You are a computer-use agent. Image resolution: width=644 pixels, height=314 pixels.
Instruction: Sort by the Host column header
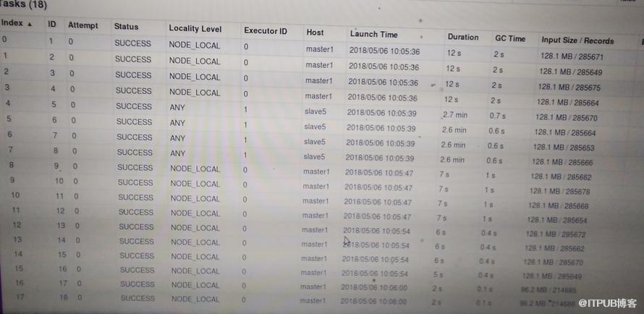pyautogui.click(x=315, y=33)
